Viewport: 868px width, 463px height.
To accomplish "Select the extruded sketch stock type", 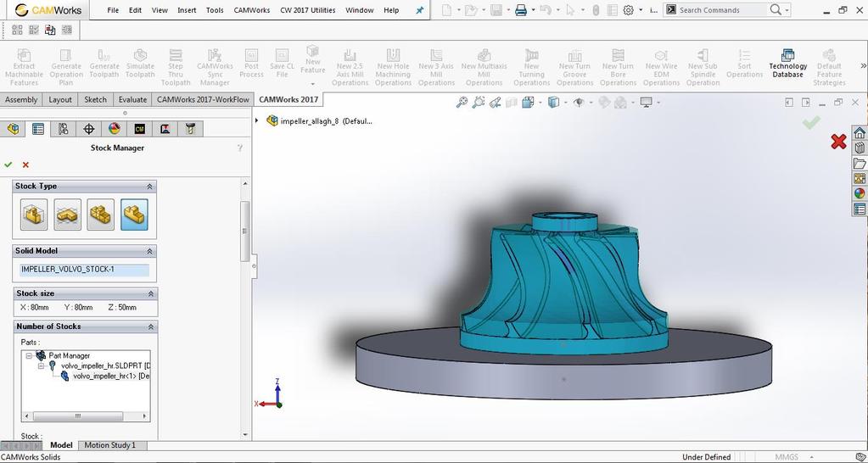I will (68, 215).
